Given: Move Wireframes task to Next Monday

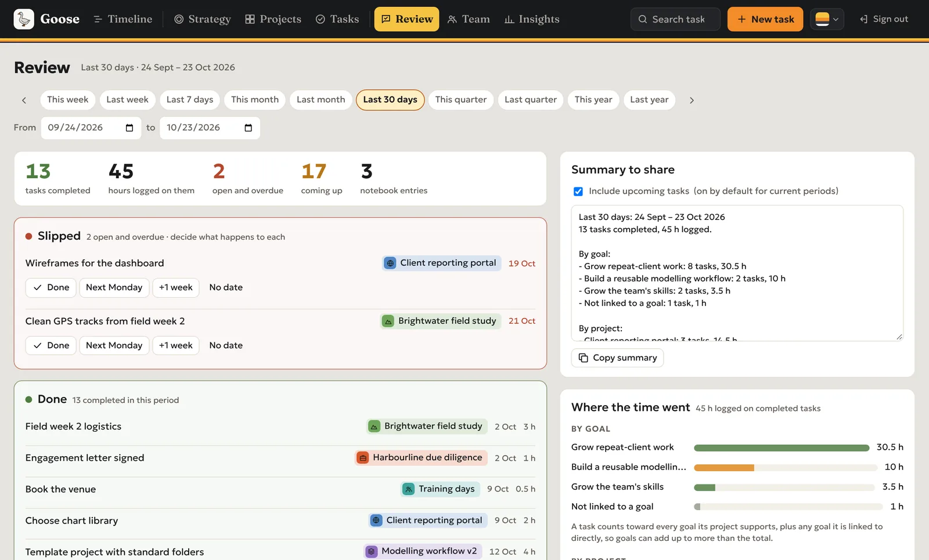Looking at the screenshot, I should click(x=114, y=288).
